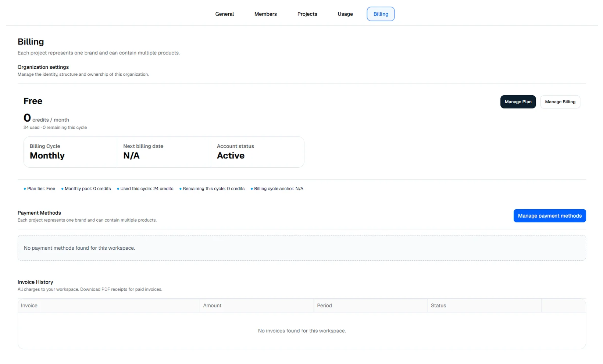Viewport: 603px width, 364px height.
Task: Click the Billing page title
Action: 31,42
